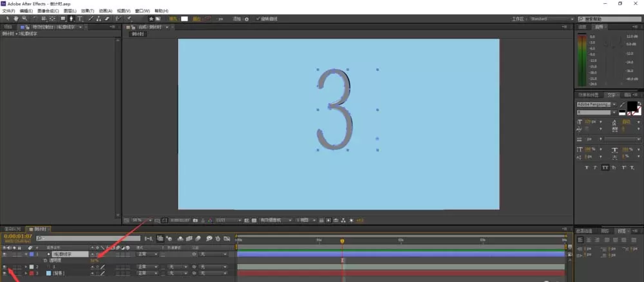The image size is (644, 282).
Task: Click the timeline current time 0:00:01:07
Action: pyautogui.click(x=17, y=236)
